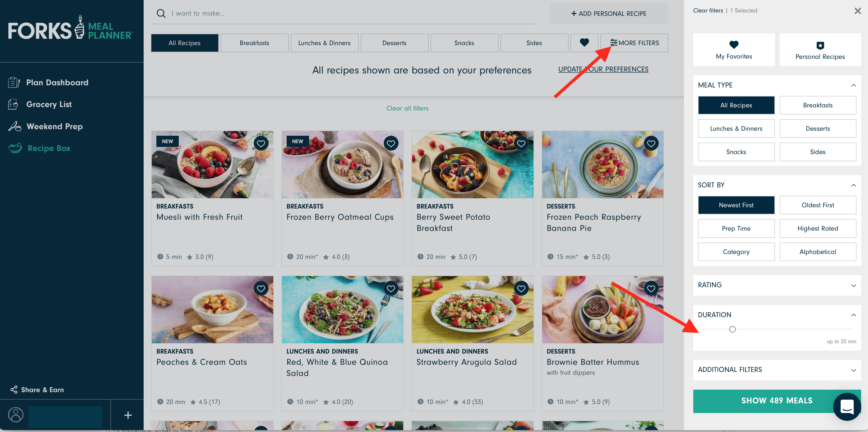The height and width of the screenshot is (432, 868).
Task: Close the filters panel with the X
Action: point(857,11)
